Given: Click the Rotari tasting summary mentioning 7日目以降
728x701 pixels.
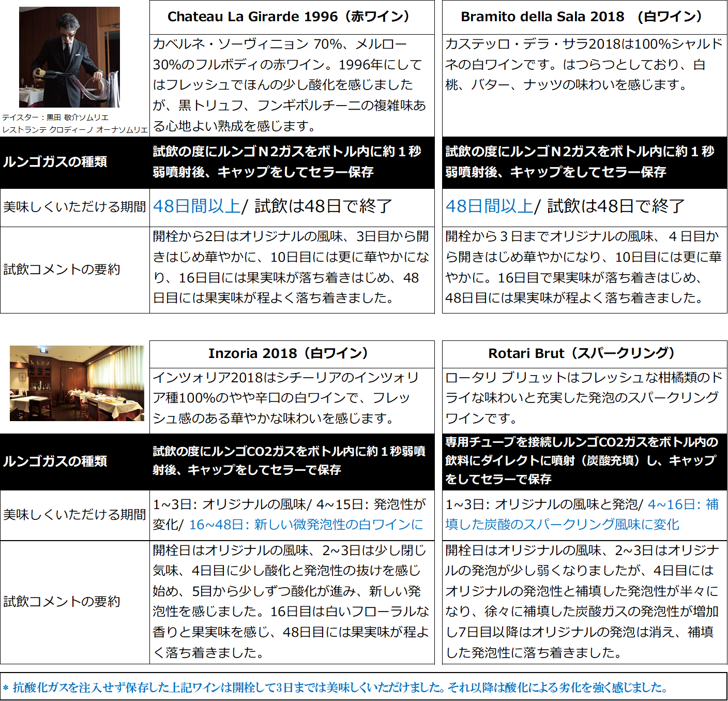Looking at the screenshot, I should click(x=583, y=602).
